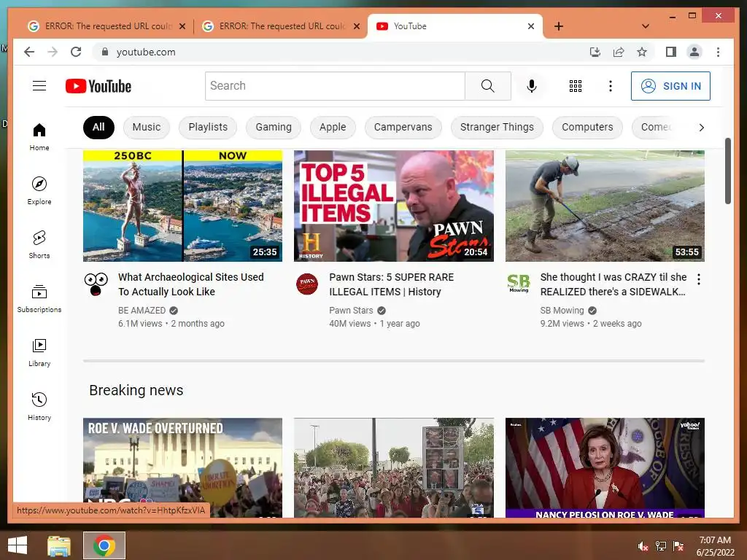Close the YouTube browser tab
This screenshot has height=560, width=747.
coord(531,26)
